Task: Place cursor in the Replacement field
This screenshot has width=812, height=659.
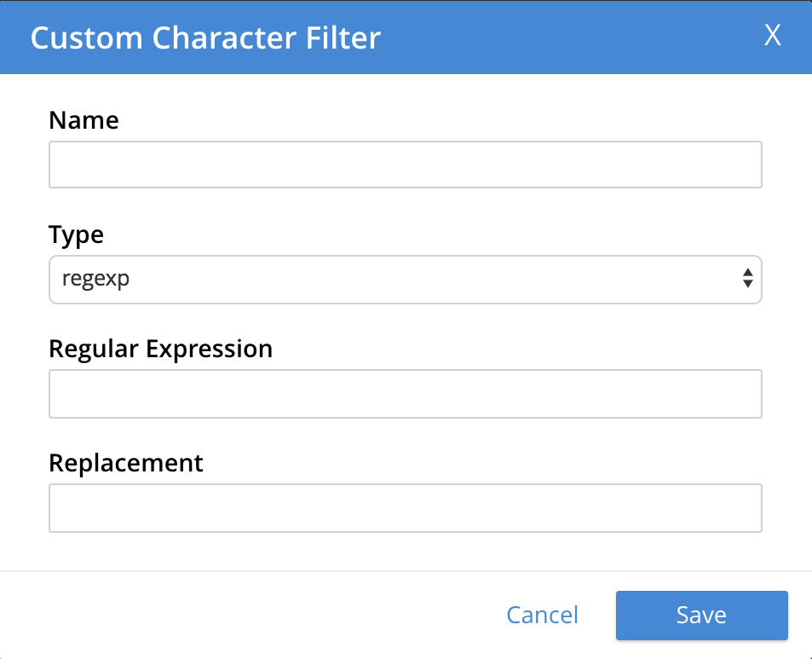Action: [x=405, y=508]
